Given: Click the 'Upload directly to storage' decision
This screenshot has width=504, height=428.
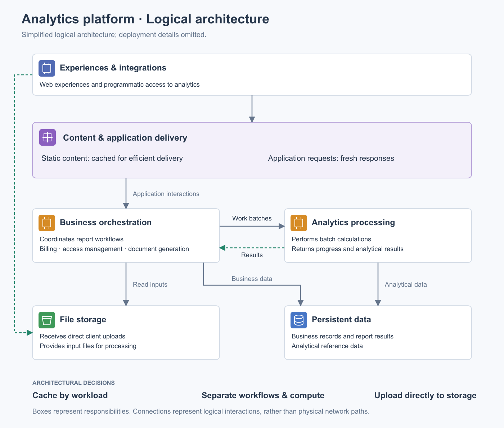Looking at the screenshot, I should coord(425,396).
